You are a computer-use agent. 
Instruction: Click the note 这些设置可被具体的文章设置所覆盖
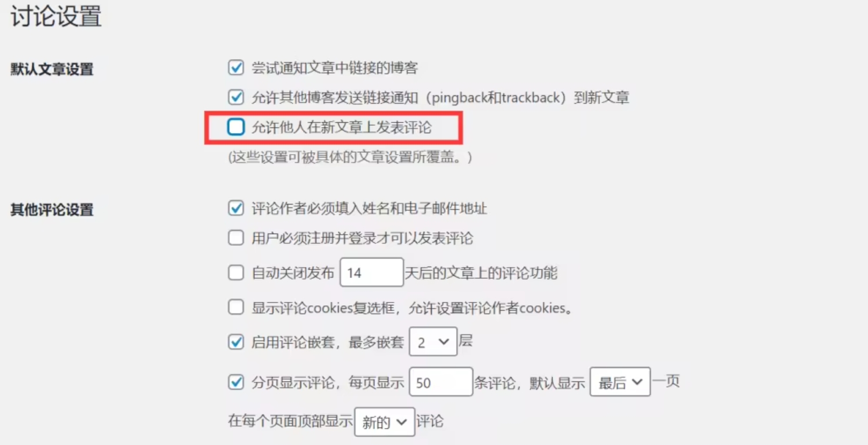351,157
